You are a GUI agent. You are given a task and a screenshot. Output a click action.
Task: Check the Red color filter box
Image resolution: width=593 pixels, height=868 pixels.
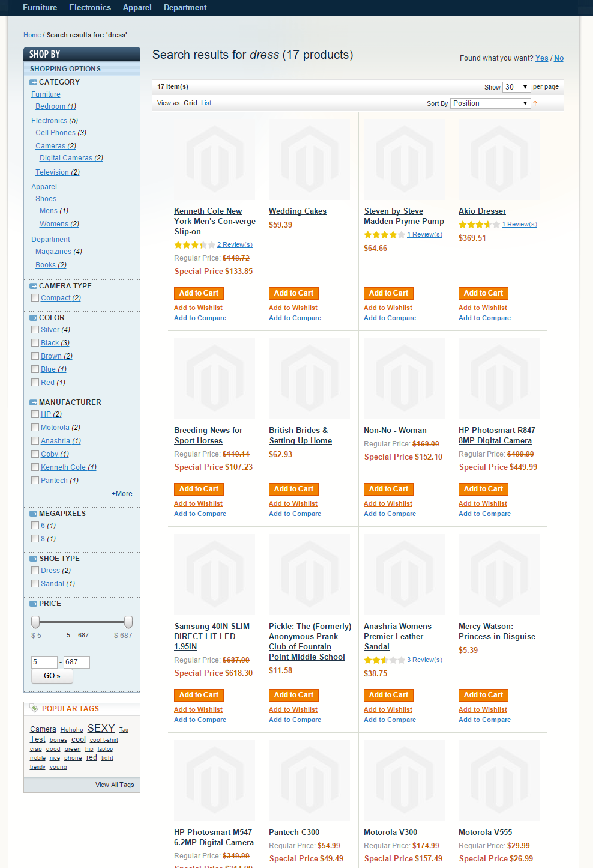(x=35, y=383)
